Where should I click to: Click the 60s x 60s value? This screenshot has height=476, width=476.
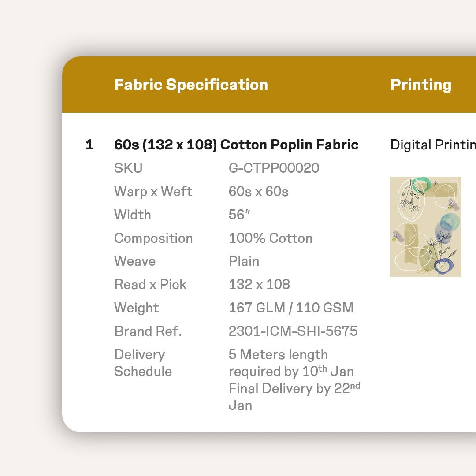click(258, 191)
